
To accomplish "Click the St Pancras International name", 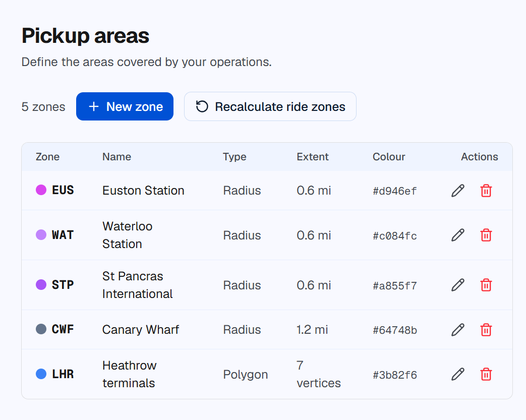I will click(138, 285).
